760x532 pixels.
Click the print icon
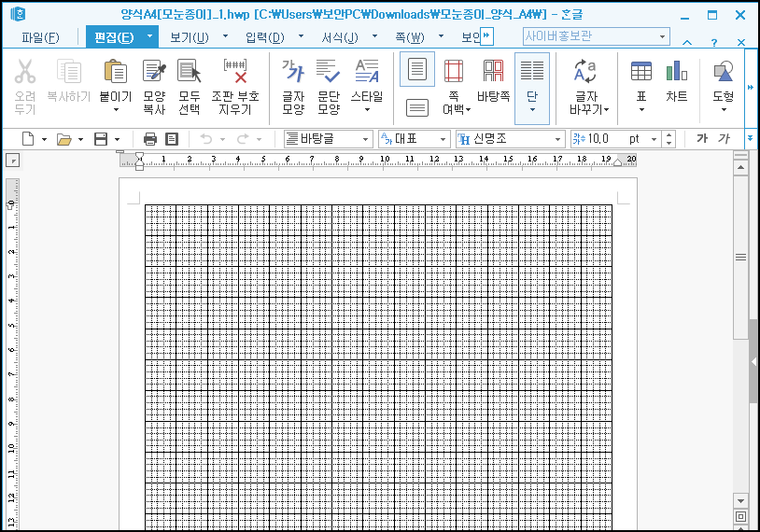[x=150, y=140]
